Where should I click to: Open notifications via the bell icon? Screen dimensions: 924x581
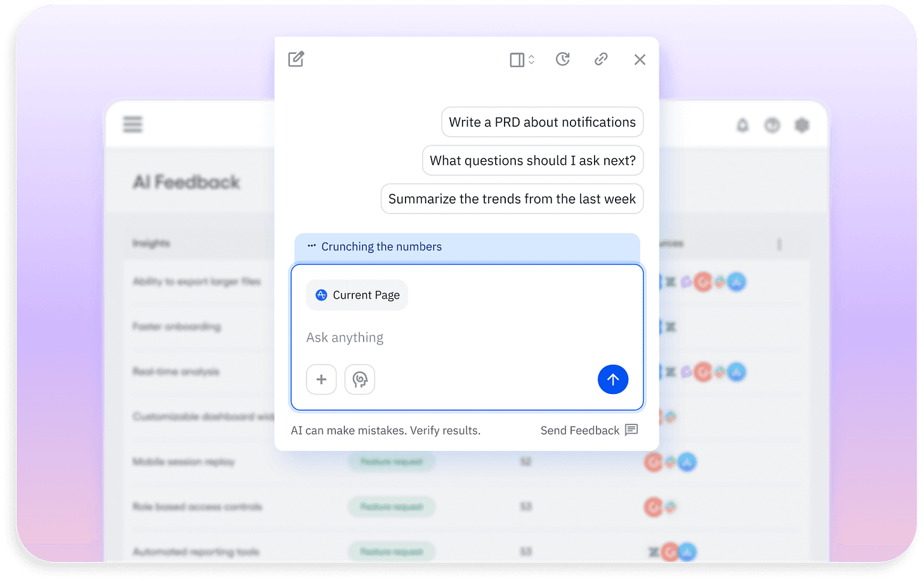coord(743,125)
